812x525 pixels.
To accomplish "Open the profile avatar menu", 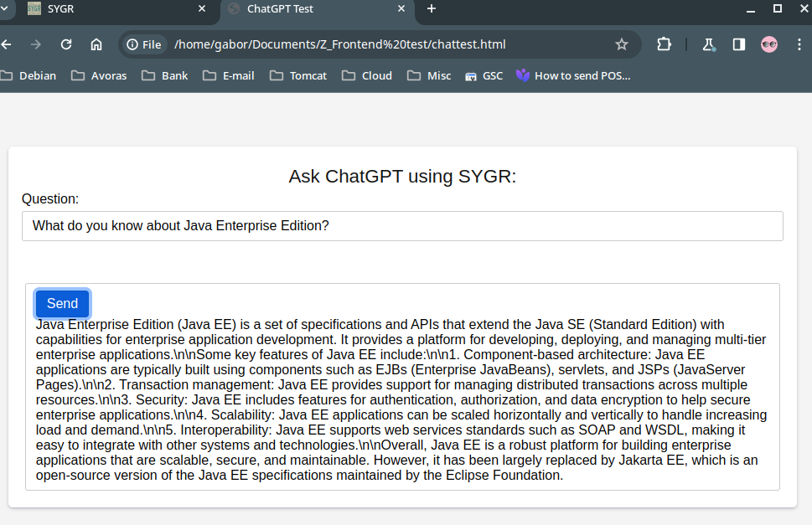I will click(769, 44).
